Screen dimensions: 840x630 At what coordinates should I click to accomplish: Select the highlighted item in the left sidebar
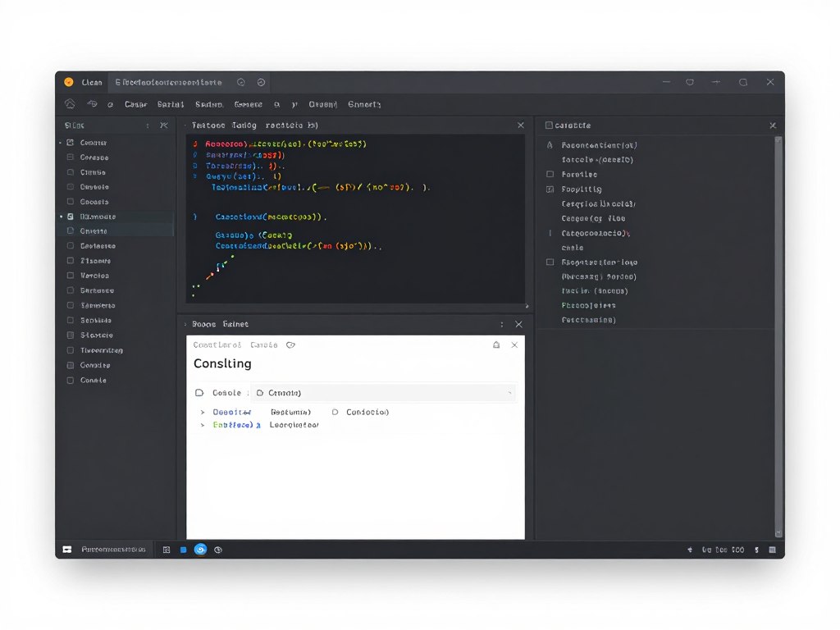(x=98, y=217)
